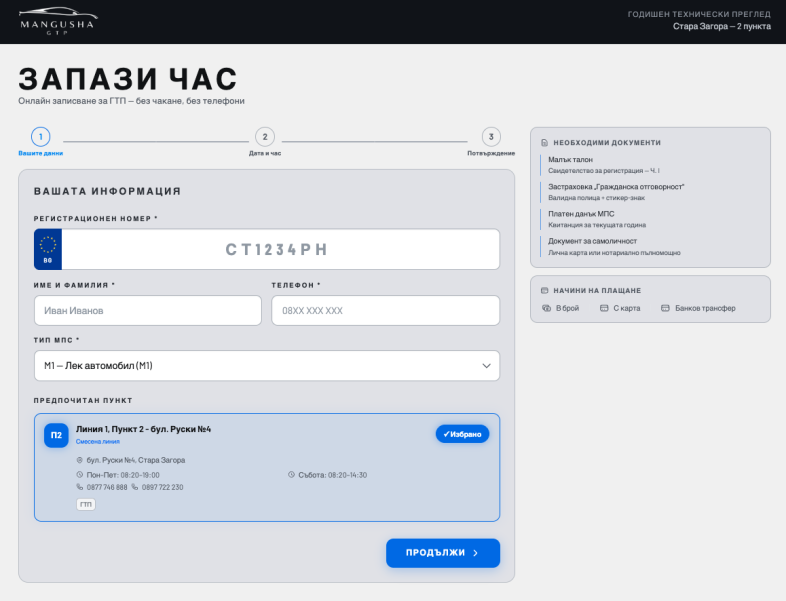Select the Линия 1, Пункт 2 station card title
The height and width of the screenshot is (601, 786).
pos(143,429)
